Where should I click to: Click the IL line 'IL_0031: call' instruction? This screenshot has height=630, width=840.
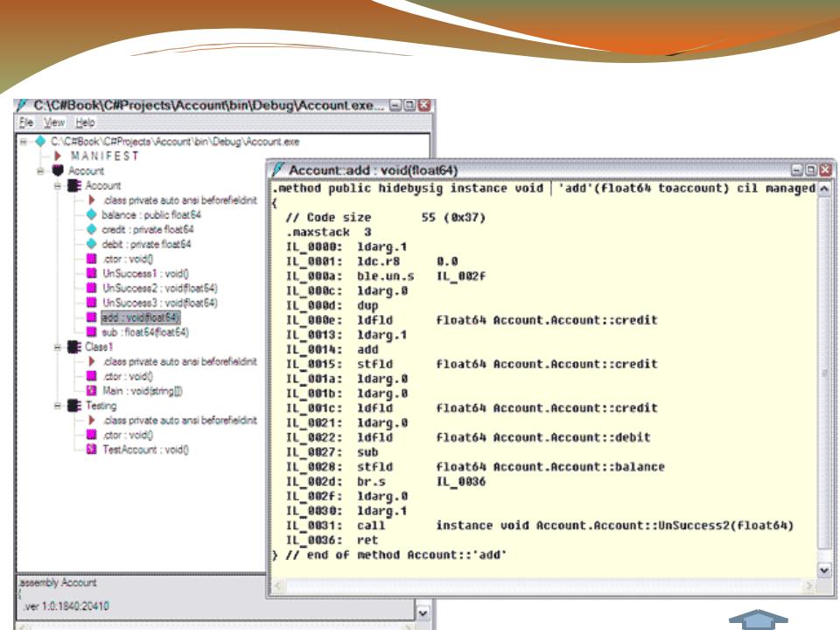click(540, 526)
